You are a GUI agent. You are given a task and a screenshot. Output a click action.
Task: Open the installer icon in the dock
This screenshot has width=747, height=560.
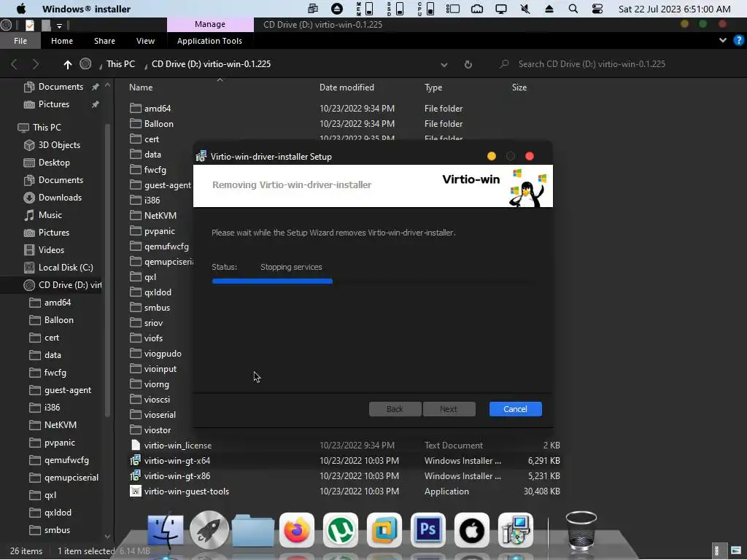[516, 530]
